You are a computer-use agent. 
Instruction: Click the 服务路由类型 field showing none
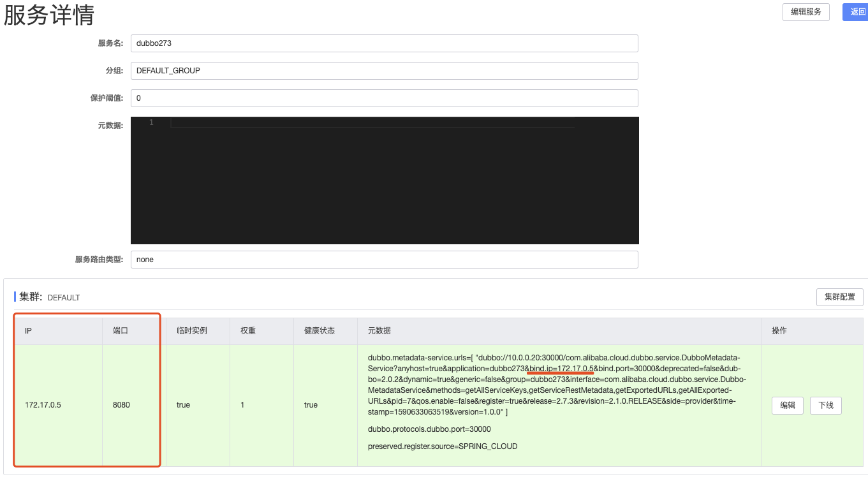pyautogui.click(x=383, y=259)
